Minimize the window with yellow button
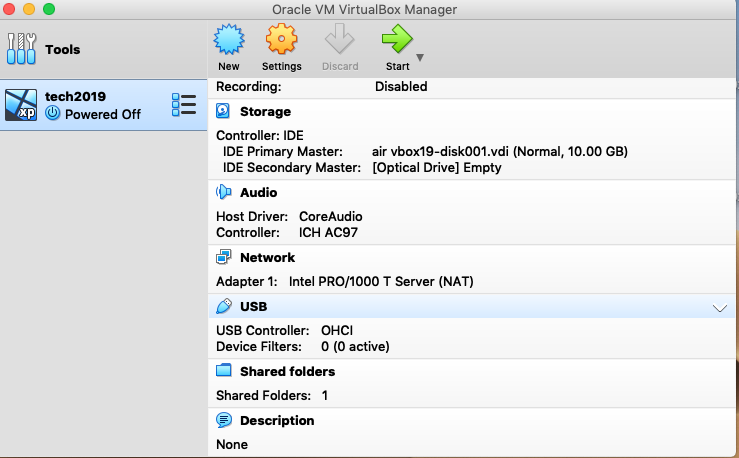This screenshot has width=739, height=458. pyautogui.click(x=29, y=9)
